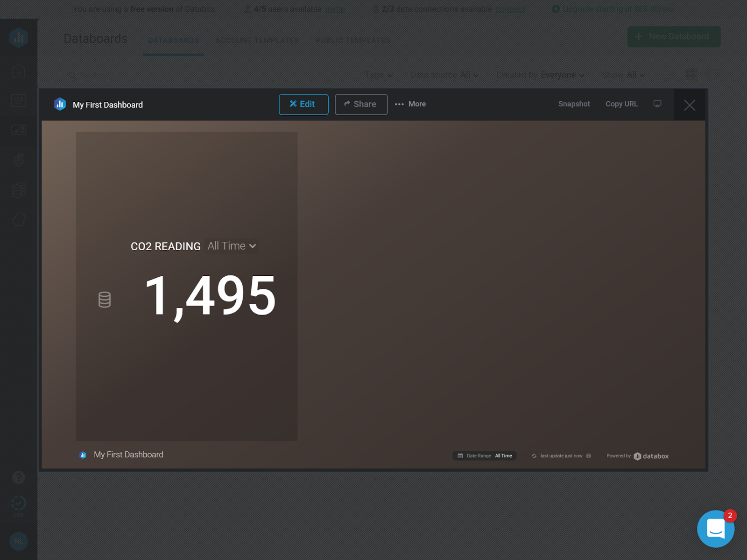The height and width of the screenshot is (560, 747).
Task: Open the Databoards sidebar icon
Action: point(18,130)
